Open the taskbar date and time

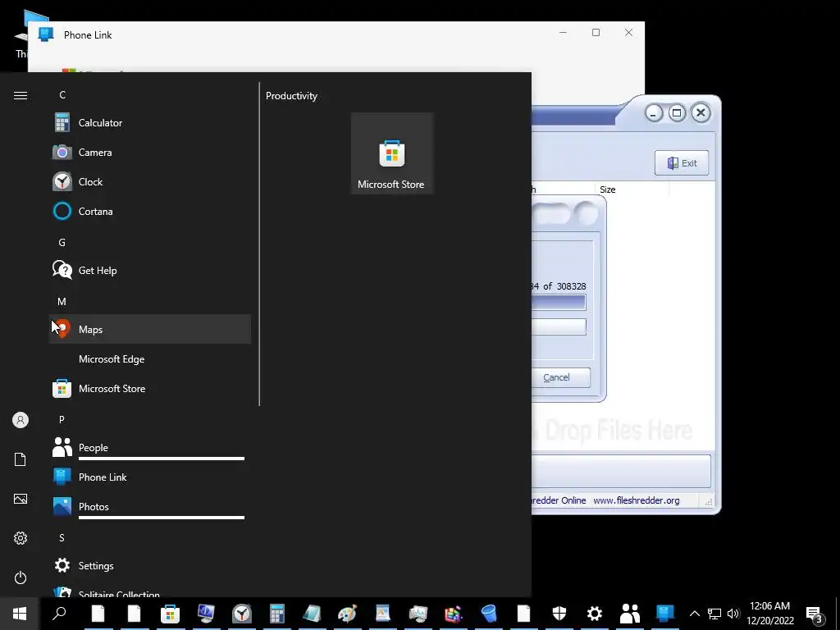click(x=769, y=614)
